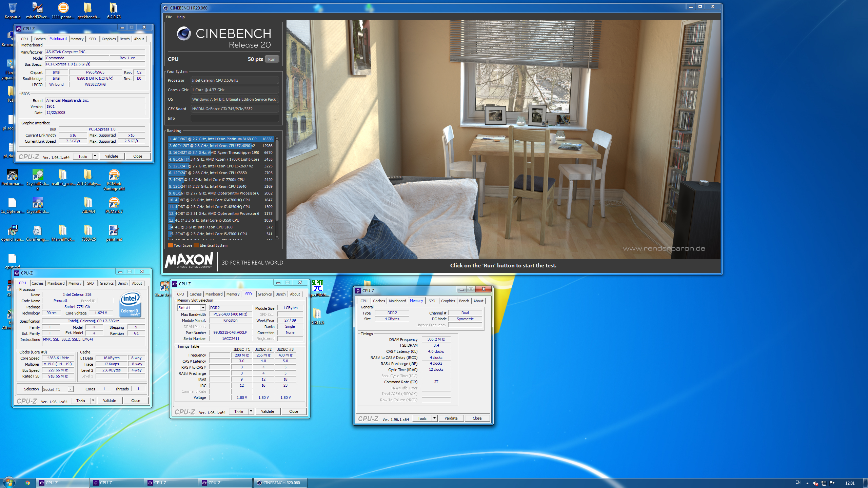Image resolution: width=868 pixels, height=488 pixels.
Task: Open the taskbar clock showing 12:01
Action: [x=850, y=483]
